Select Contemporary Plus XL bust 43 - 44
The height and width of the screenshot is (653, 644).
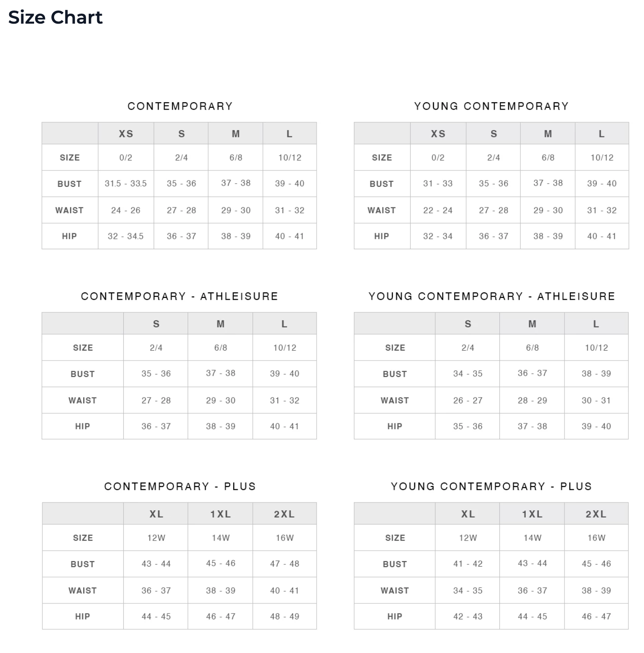[x=156, y=563]
